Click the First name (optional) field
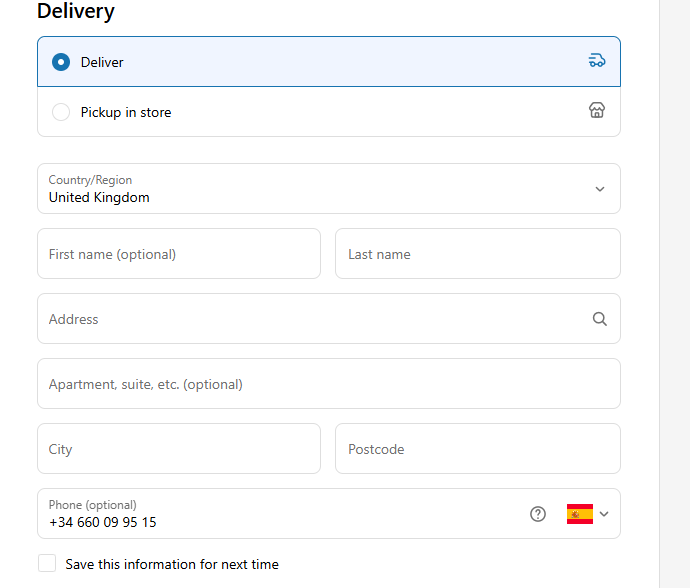The height and width of the screenshot is (588, 690). point(179,254)
